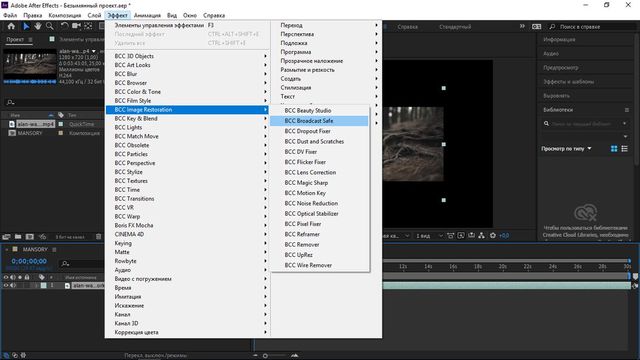Image resolution: width=640 pixels, height=360 pixels.
Task: Click the help search magnifier icon
Action: [552, 27]
